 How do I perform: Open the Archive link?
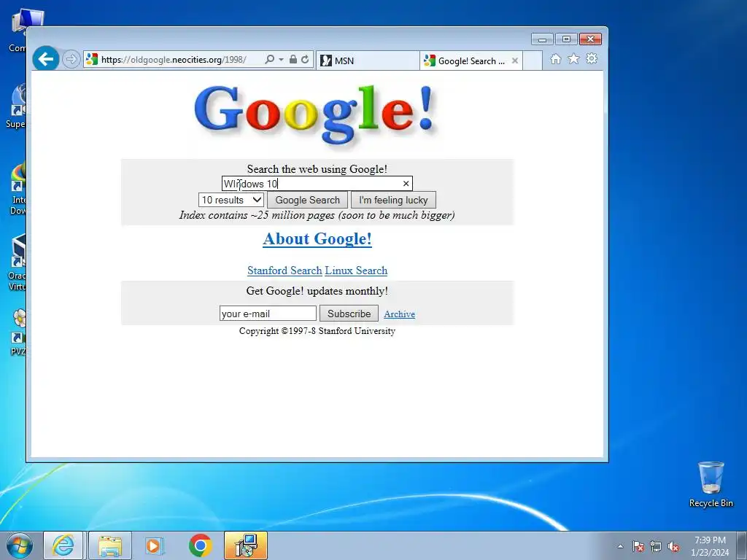point(399,314)
